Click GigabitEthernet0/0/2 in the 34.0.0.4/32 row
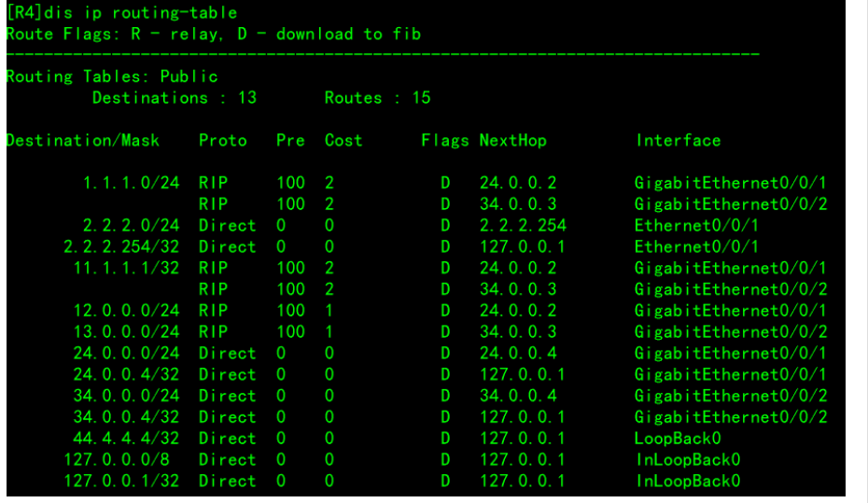The height and width of the screenshot is (503, 868). (731, 417)
